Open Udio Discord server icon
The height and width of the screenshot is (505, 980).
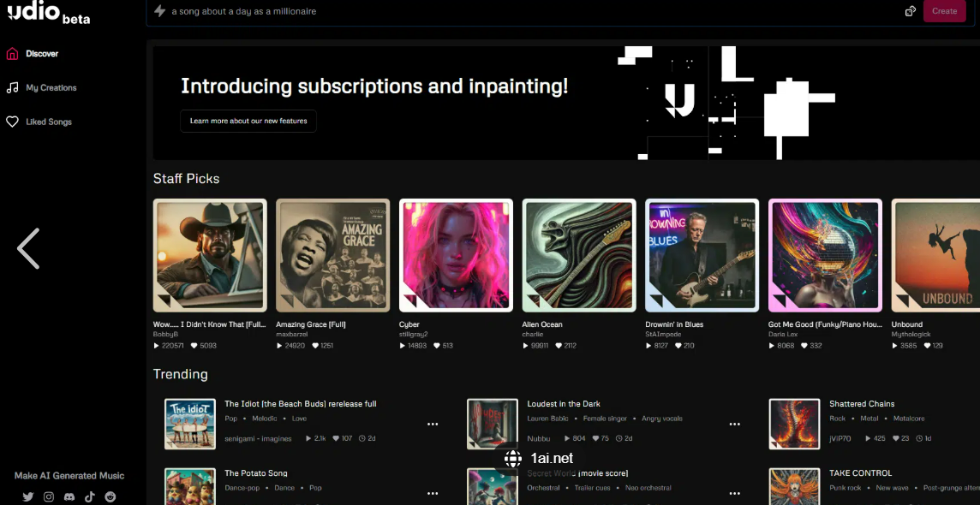pos(69,497)
